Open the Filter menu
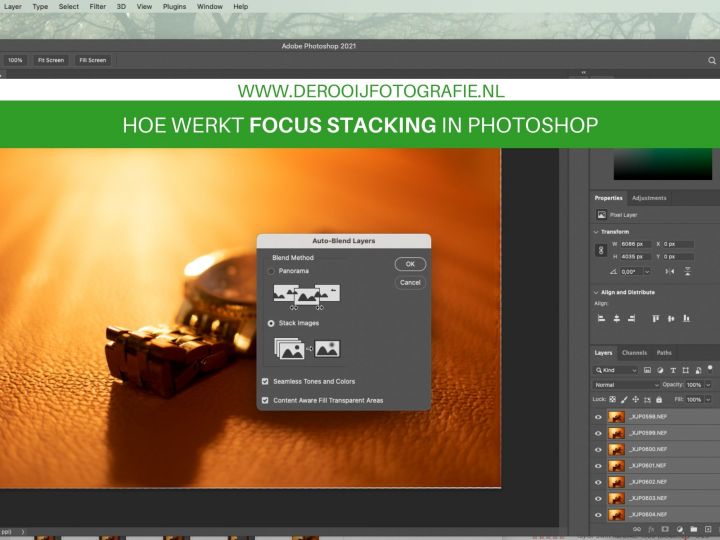 tap(97, 6)
